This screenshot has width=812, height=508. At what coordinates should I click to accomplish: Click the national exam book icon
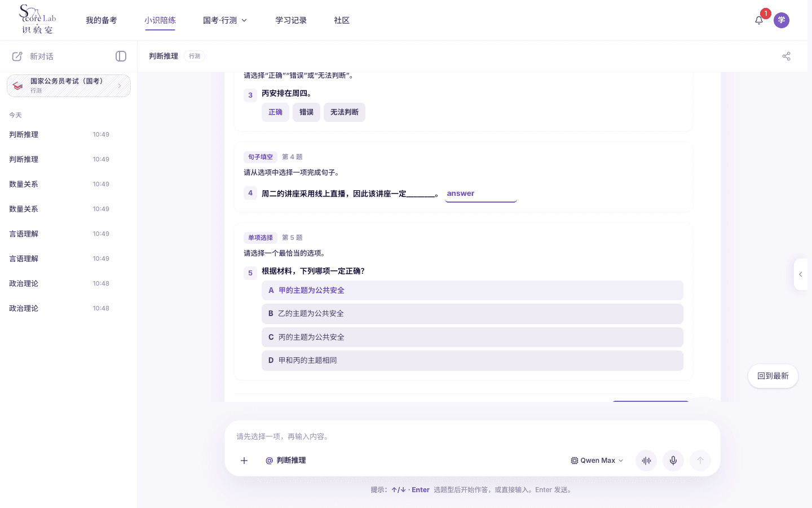click(18, 86)
